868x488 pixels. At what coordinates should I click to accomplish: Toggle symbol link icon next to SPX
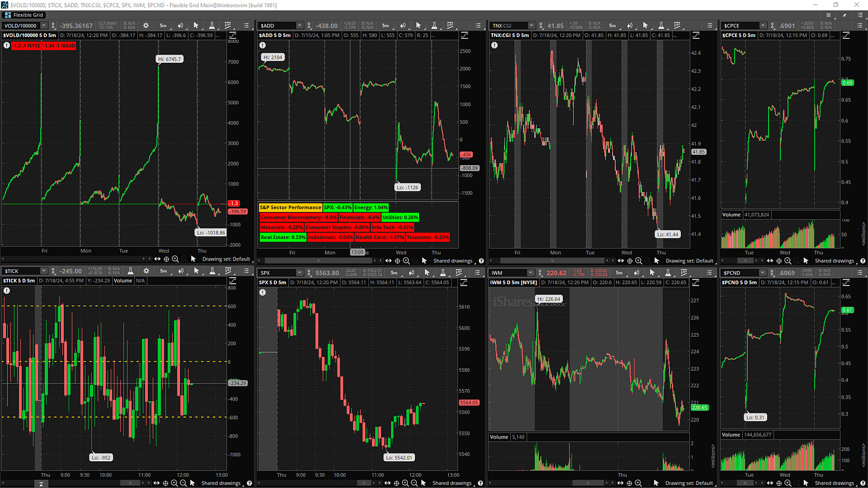(310, 272)
